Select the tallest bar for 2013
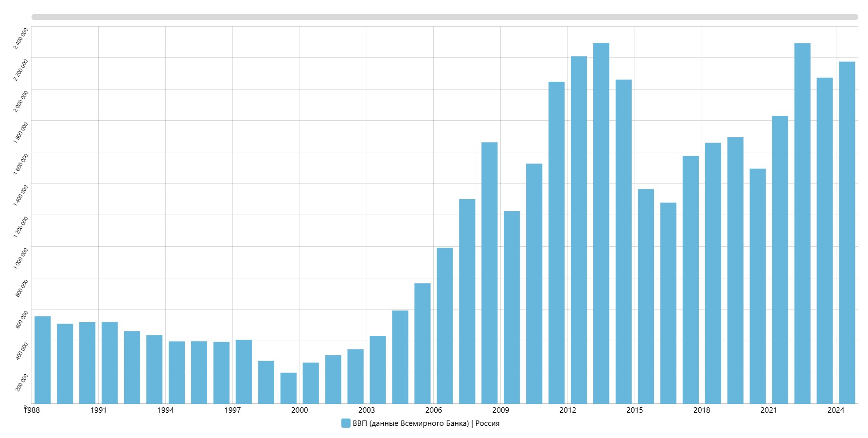 [x=601, y=224]
